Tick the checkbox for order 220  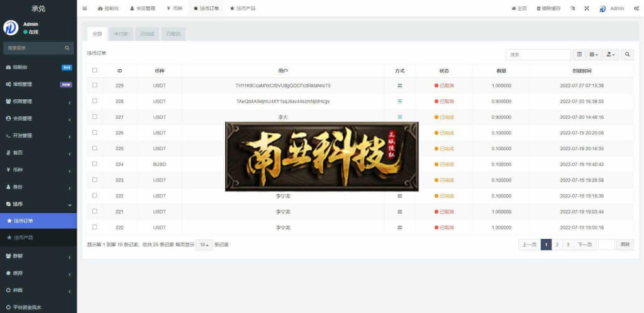click(x=95, y=227)
